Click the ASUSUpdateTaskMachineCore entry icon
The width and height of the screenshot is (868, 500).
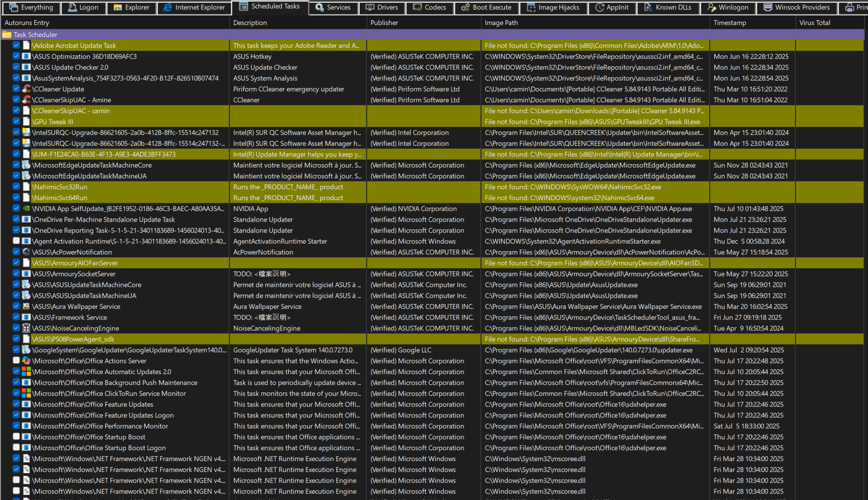(x=26, y=284)
